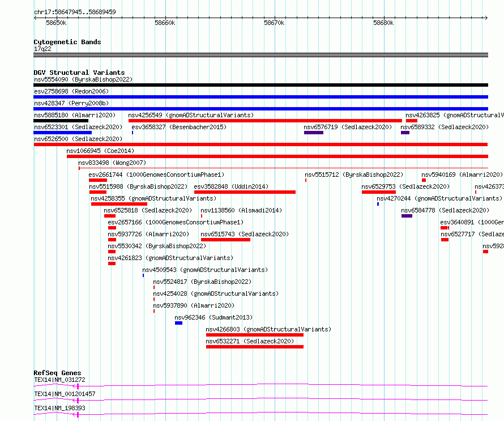Select the DGV Structural Variants track title

(79, 73)
